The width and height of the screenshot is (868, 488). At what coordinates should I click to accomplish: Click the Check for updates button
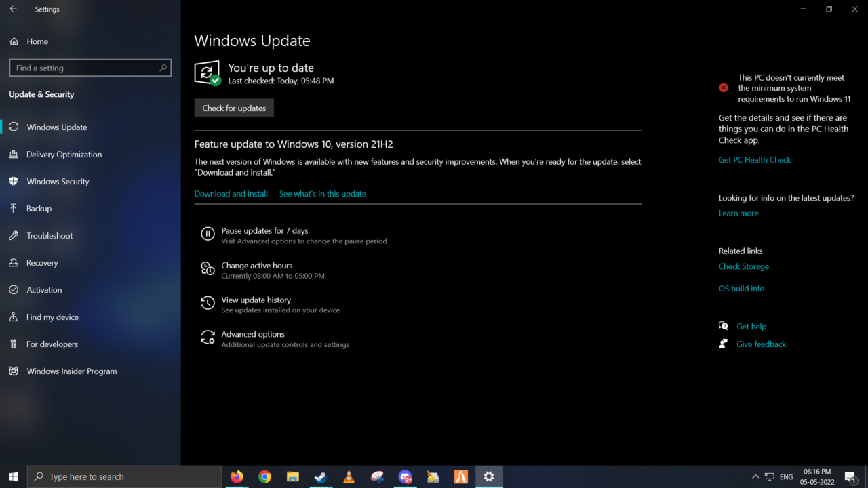coord(234,108)
